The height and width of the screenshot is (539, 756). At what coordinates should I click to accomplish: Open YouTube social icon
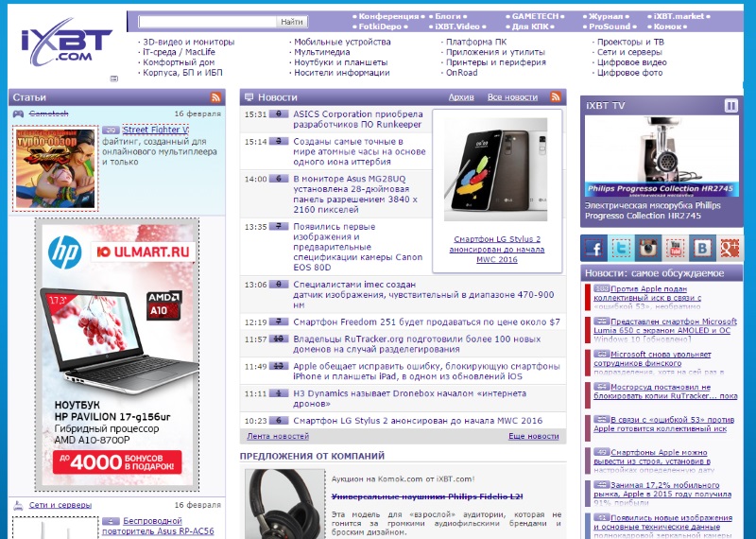click(x=675, y=249)
